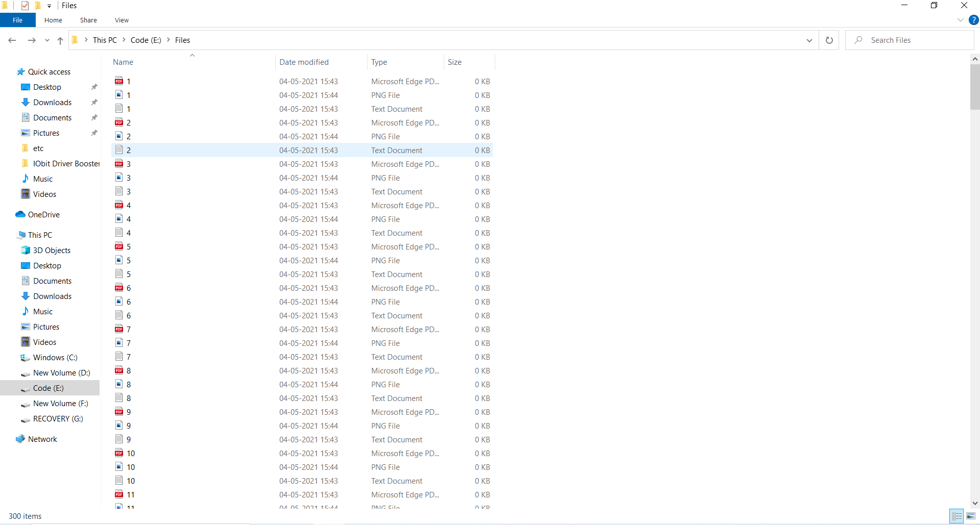The width and height of the screenshot is (980, 525).
Task: Open pinned Desktop under Quick access
Action: pyautogui.click(x=47, y=87)
